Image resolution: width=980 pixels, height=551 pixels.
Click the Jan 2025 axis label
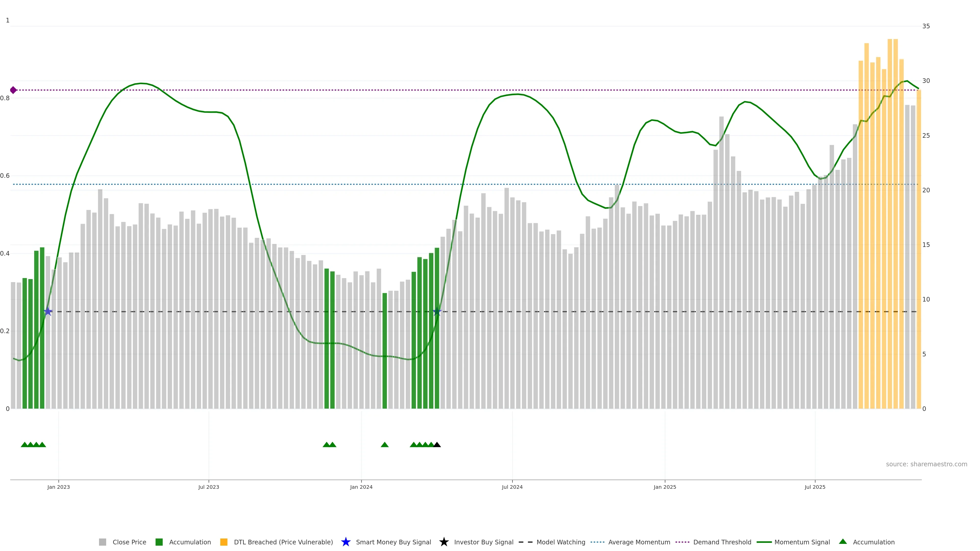[x=665, y=487]
